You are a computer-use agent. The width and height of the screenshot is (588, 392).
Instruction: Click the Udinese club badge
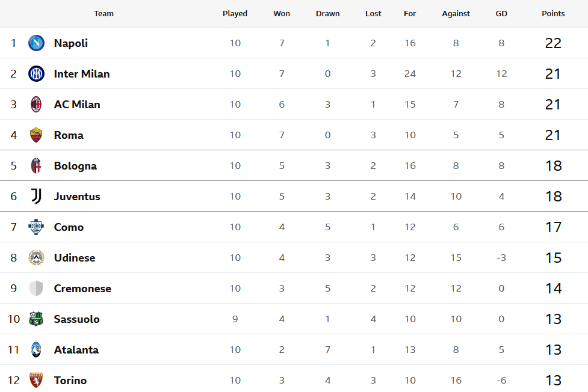[36, 258]
